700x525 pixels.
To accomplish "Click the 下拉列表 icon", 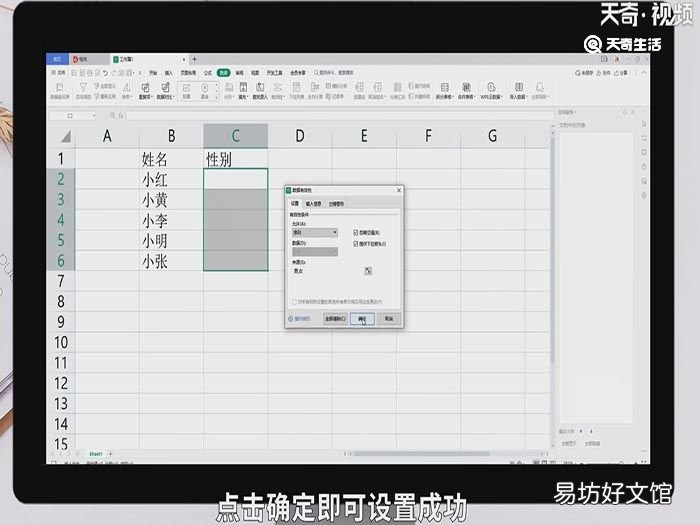I will tap(296, 91).
